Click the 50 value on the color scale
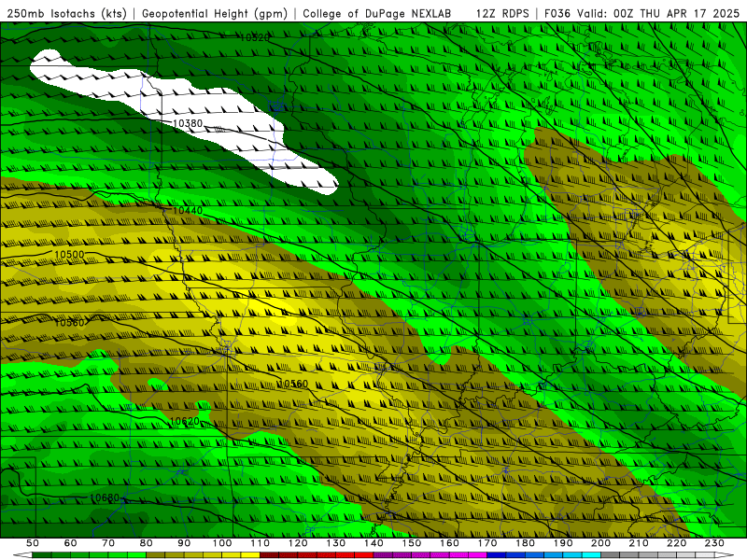Screen dimensions: 747x560 point(33,543)
